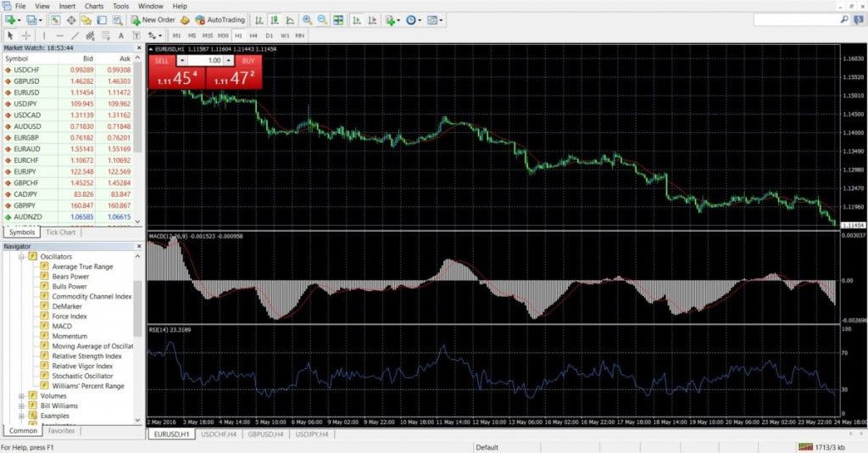Enable chart shift icon

coord(373,20)
